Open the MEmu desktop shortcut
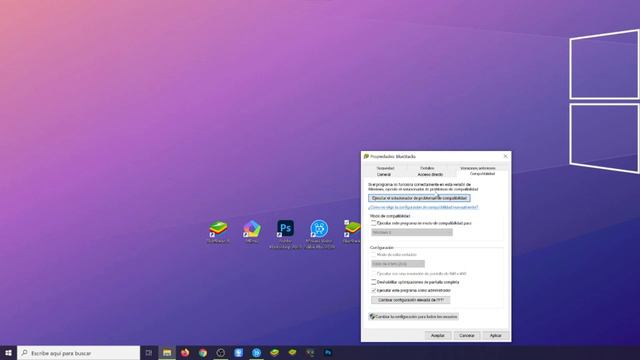640x360 pixels. point(252,232)
